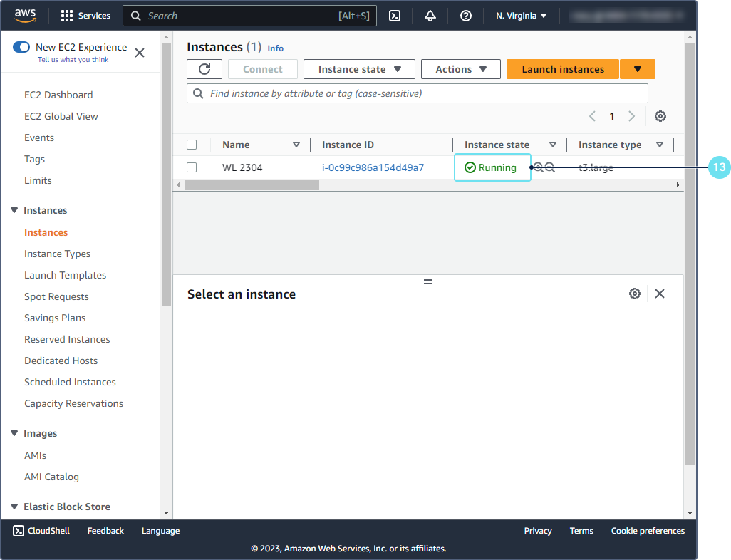731x560 pixels.
Task: Select the WL 2304 instance checkbox
Action: 192,167
